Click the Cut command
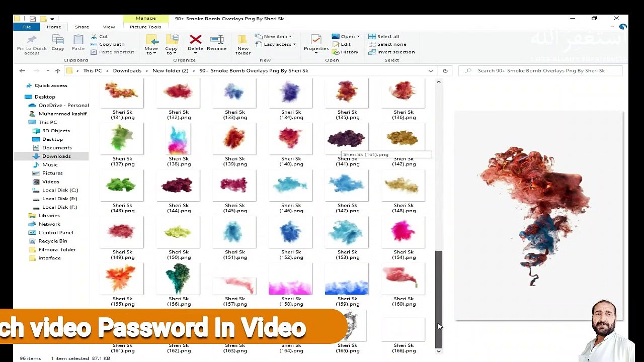644x362 pixels. coord(100,36)
